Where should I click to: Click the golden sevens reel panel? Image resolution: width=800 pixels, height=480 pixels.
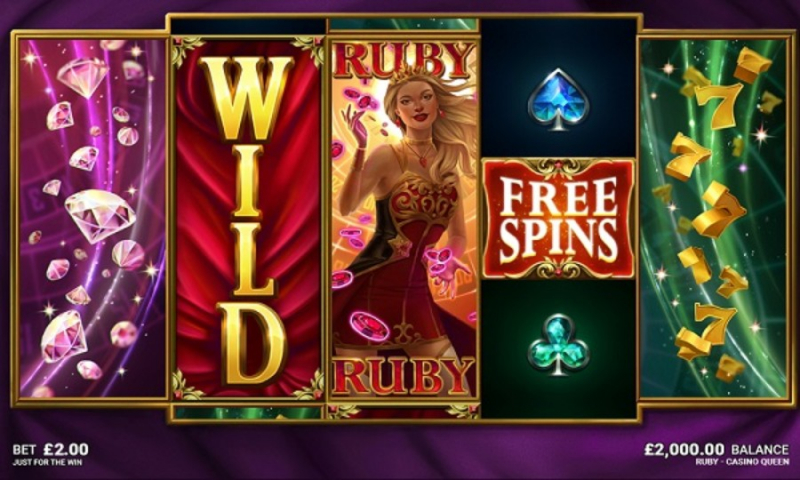[715, 218]
